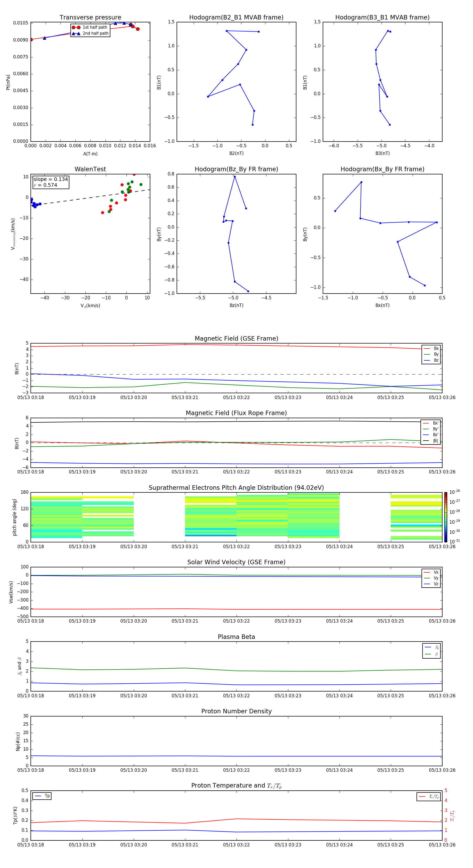Click the "V_A(km/s)" x-axis label

[x=90, y=306]
